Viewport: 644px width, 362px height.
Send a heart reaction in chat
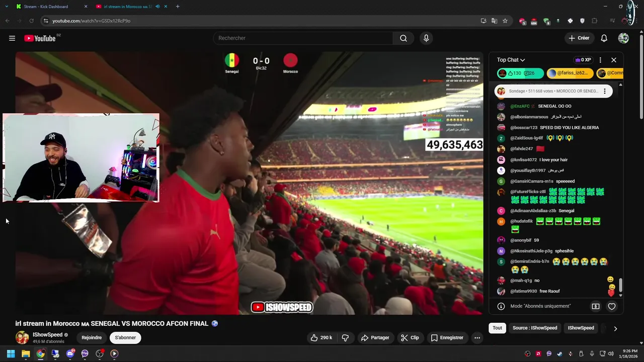click(612, 306)
